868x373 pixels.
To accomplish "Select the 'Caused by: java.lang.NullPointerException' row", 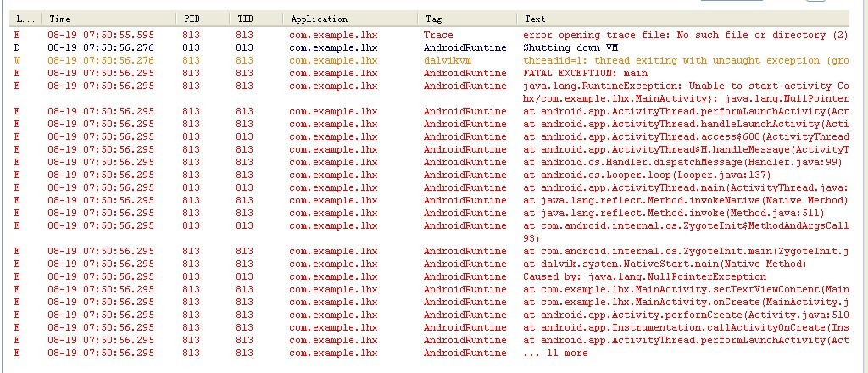I will pos(429,276).
